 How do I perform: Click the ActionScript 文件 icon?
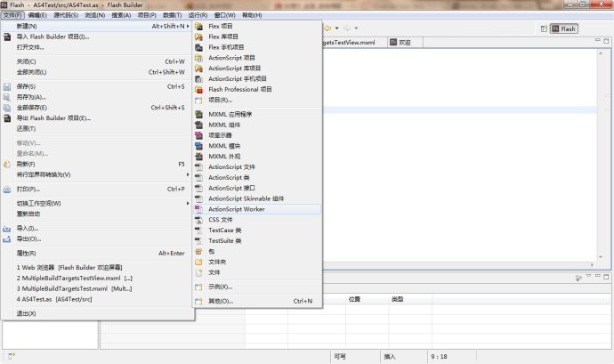pos(199,167)
